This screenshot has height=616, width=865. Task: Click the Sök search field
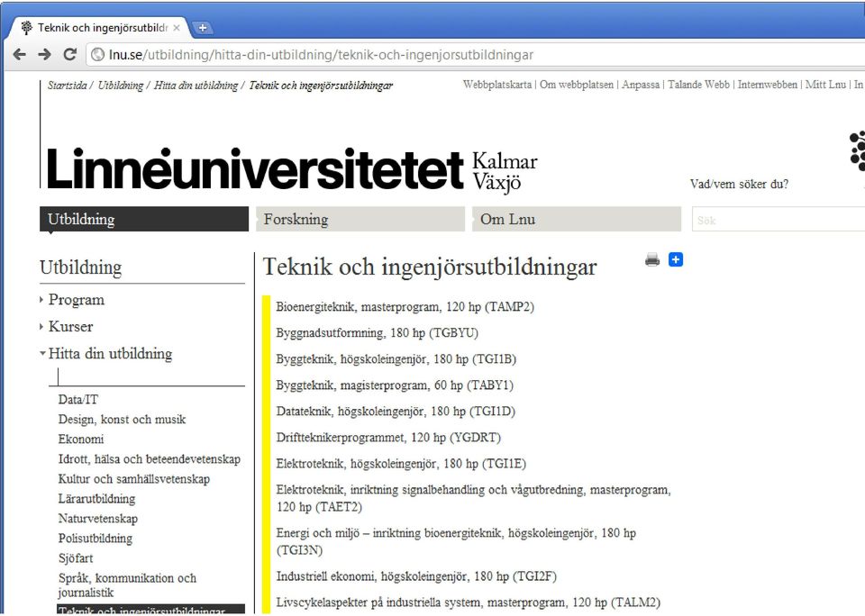click(778, 220)
